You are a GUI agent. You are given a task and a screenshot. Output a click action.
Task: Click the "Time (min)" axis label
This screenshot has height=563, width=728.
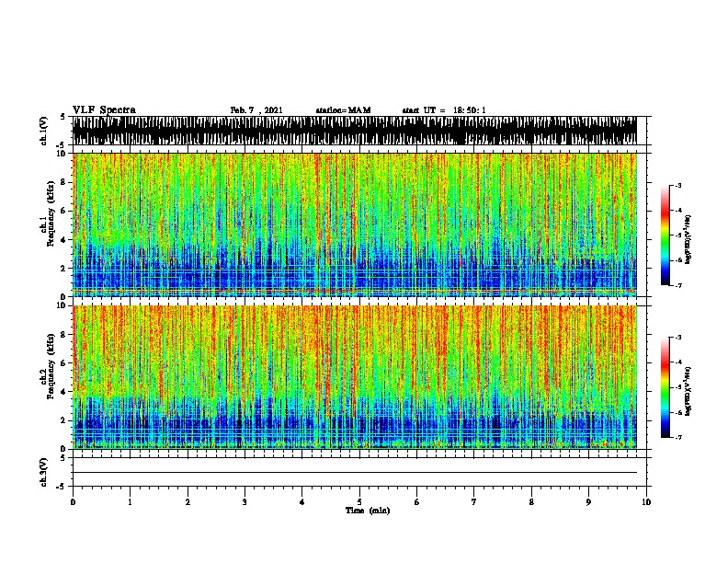[368, 511]
